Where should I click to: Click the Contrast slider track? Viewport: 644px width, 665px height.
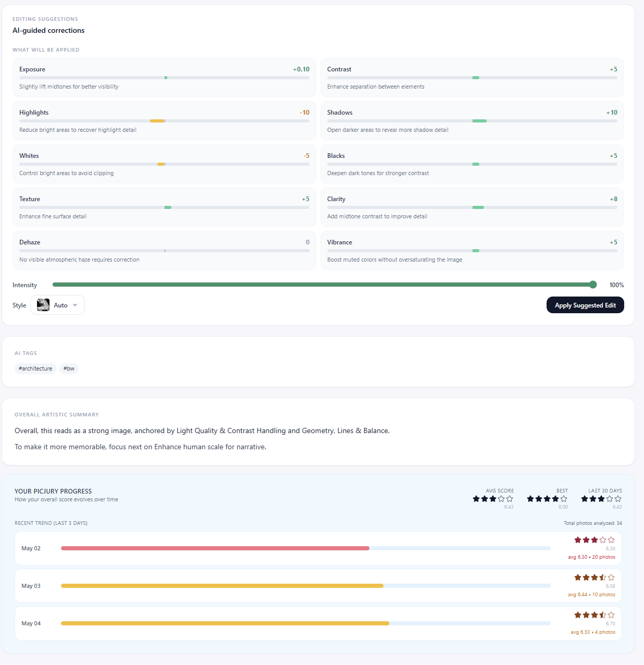[472, 78]
